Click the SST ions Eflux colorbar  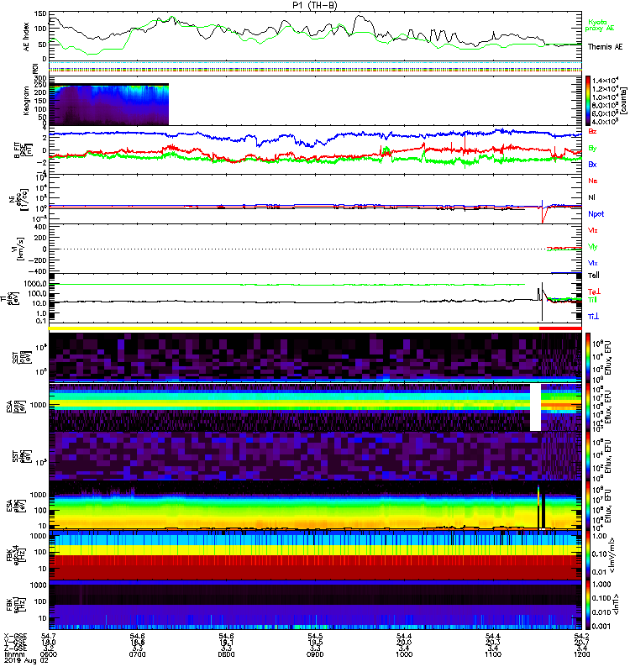pyautogui.click(x=588, y=358)
